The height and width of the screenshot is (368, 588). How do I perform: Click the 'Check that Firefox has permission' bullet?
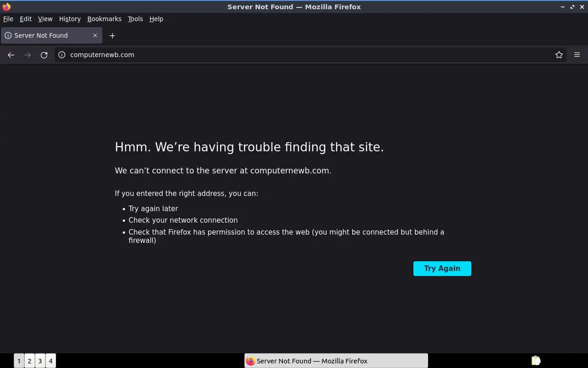tap(287, 236)
